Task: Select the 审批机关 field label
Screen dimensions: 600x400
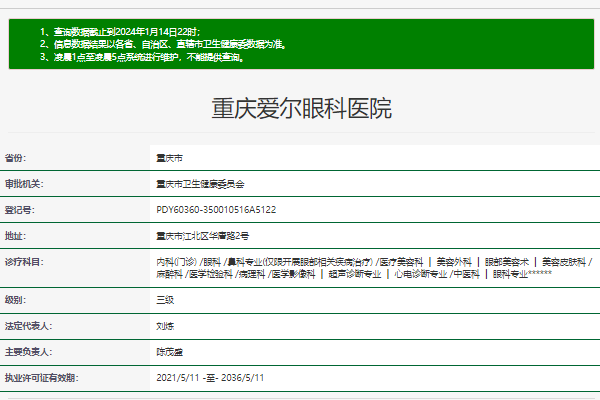Action: pos(24,184)
